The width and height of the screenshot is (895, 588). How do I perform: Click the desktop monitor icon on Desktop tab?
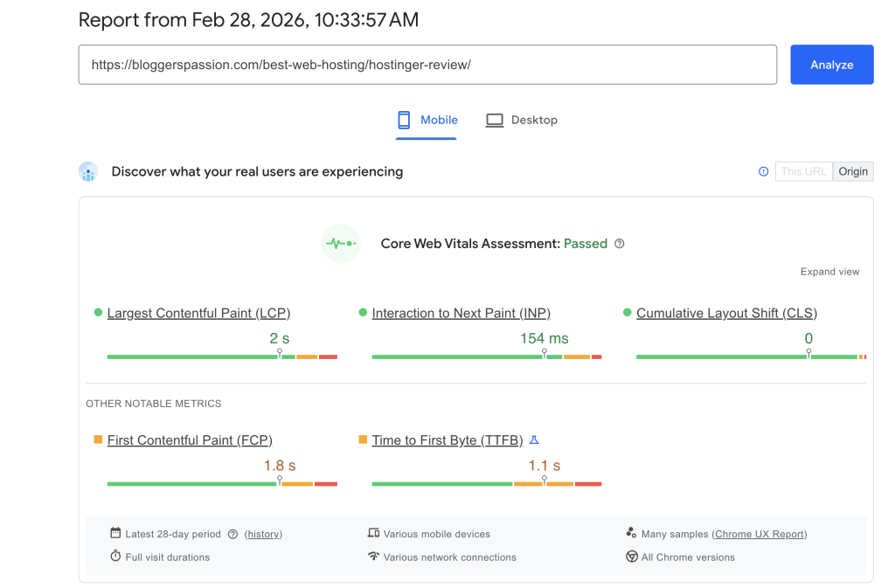495,119
